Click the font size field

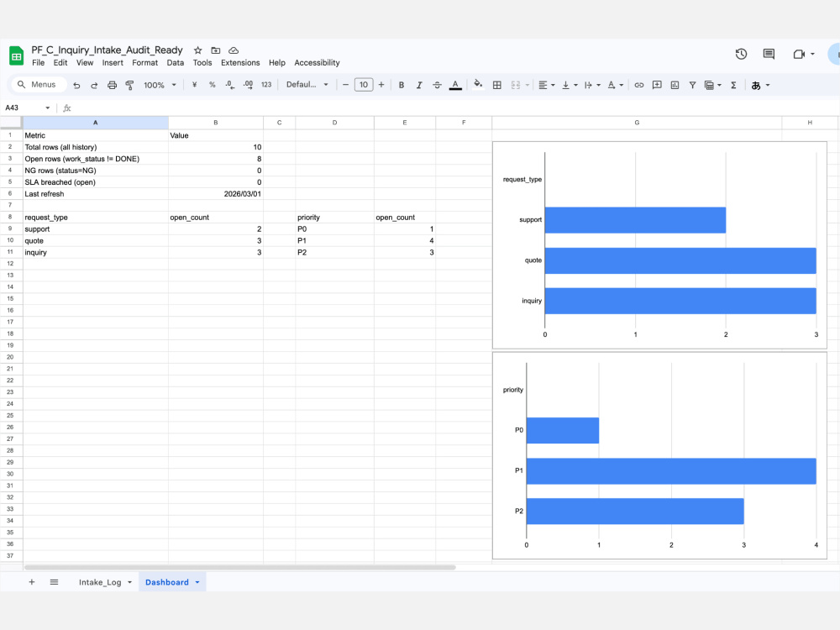(364, 85)
